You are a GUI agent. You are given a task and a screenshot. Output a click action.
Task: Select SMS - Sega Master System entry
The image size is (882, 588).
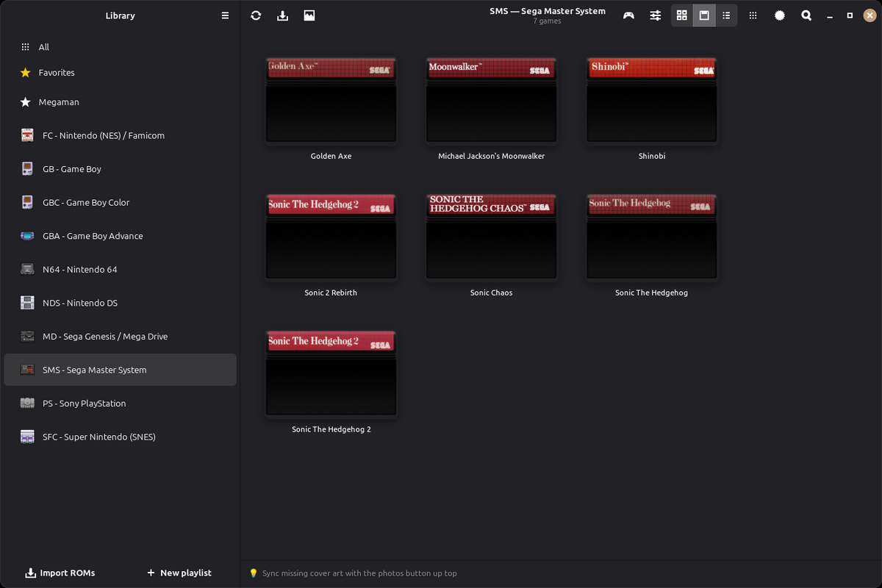pos(120,370)
